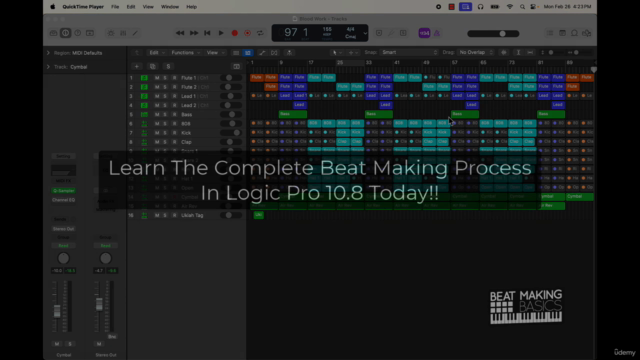This screenshot has width=640, height=360.
Task: Click the Bnc bounce button
Action: click(x=112, y=337)
